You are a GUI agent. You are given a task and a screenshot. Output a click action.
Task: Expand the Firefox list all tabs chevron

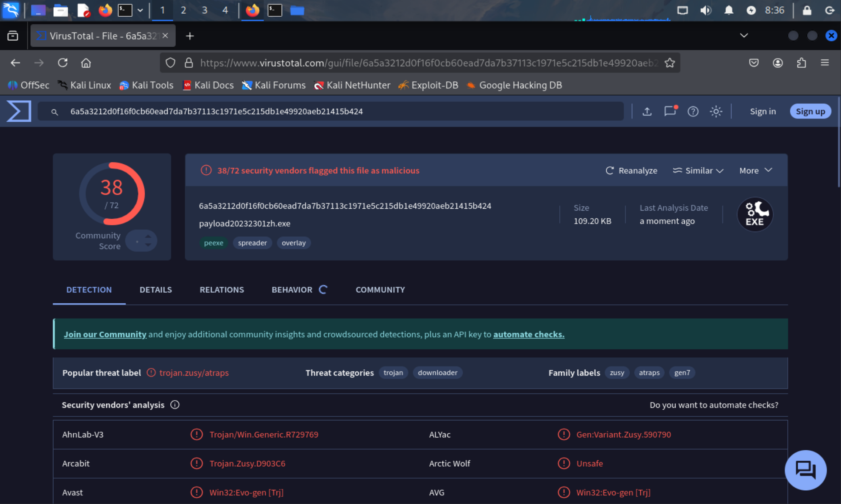click(744, 36)
